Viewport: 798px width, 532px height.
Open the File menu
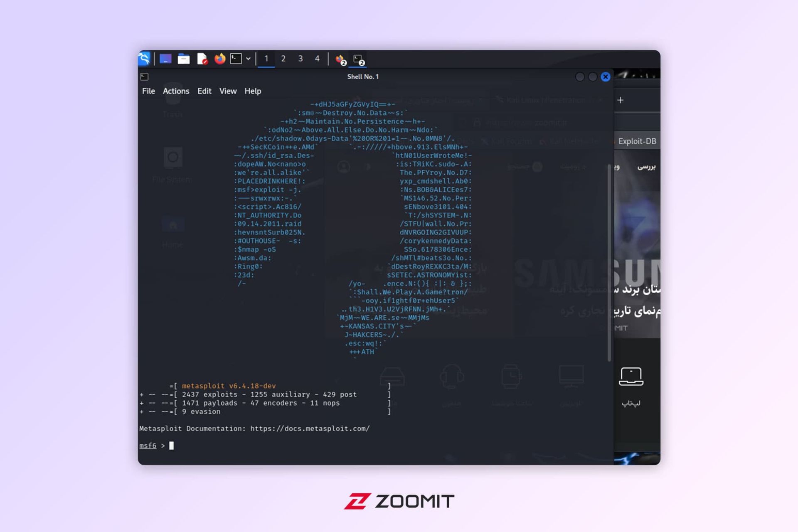click(x=149, y=91)
